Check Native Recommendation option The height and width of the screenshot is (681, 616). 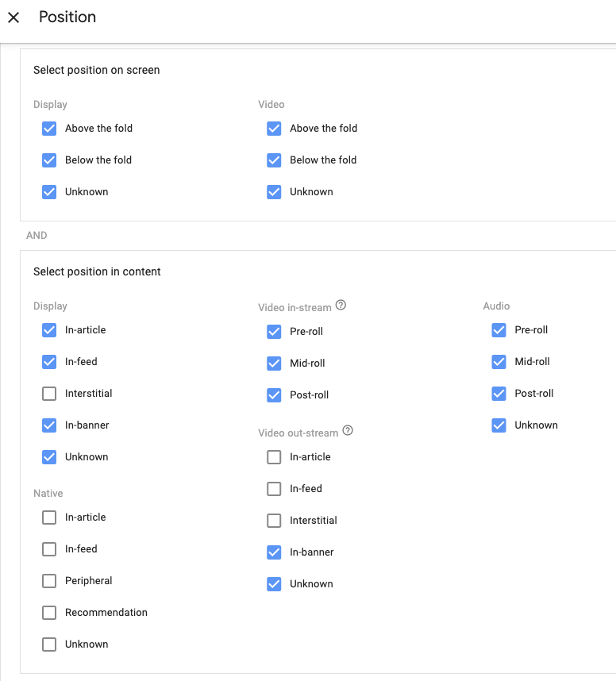pyautogui.click(x=49, y=612)
